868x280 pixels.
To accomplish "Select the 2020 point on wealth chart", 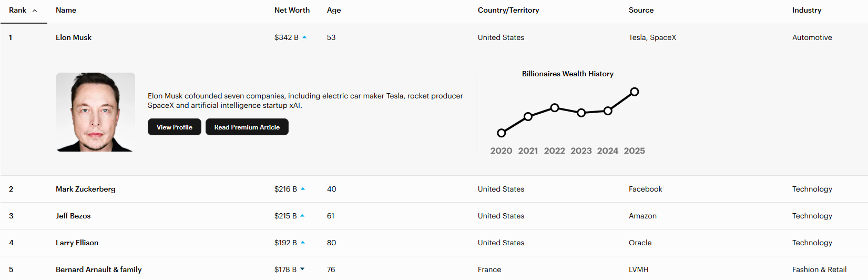I will point(502,133).
